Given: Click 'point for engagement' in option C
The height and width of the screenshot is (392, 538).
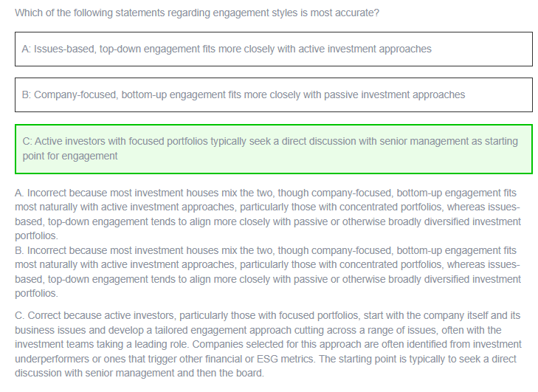Looking at the screenshot, I should coord(70,156).
